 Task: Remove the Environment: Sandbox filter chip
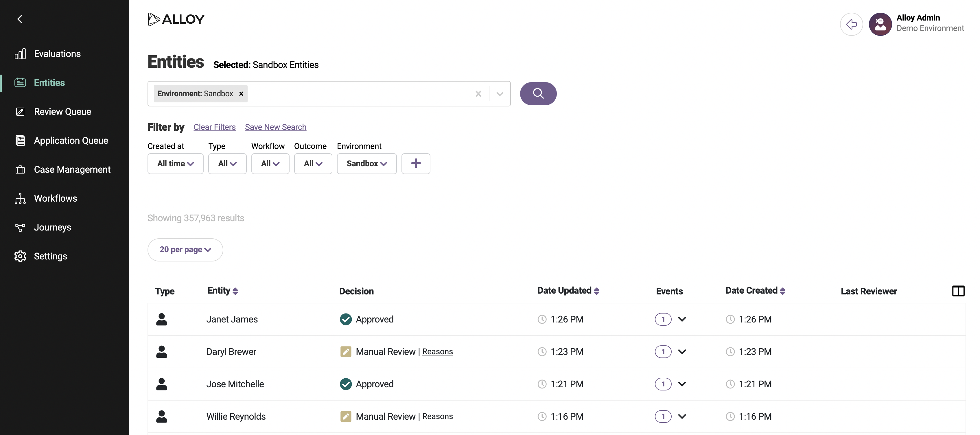[x=241, y=93]
